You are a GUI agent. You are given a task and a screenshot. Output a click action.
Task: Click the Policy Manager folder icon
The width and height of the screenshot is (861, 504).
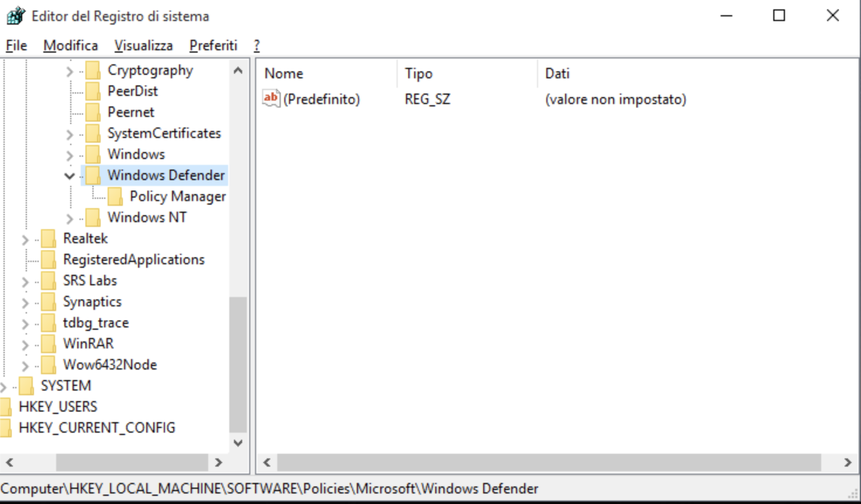coord(115,197)
